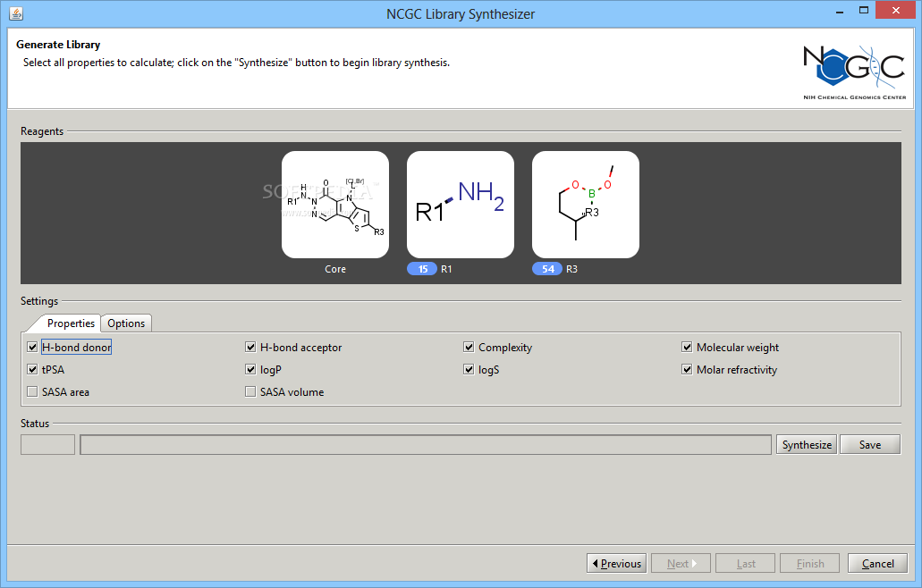Click the NCGC logo
Screen dimensions: 922x588
(x=854, y=72)
